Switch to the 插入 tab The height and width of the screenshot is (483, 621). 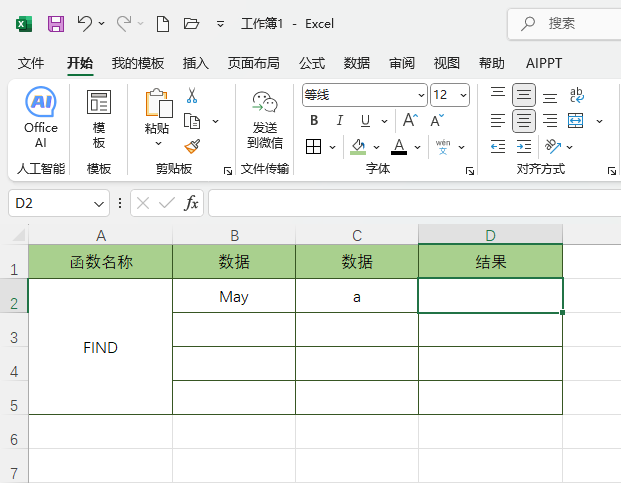(196, 63)
